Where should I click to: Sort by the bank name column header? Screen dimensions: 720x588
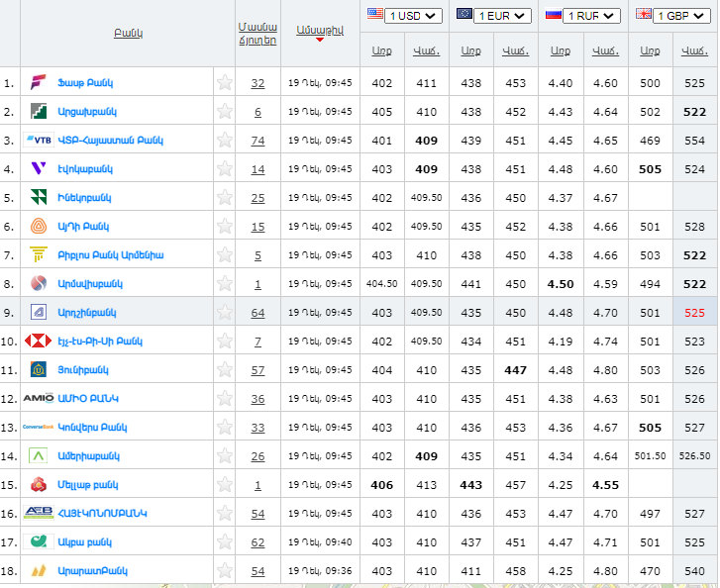(128, 33)
